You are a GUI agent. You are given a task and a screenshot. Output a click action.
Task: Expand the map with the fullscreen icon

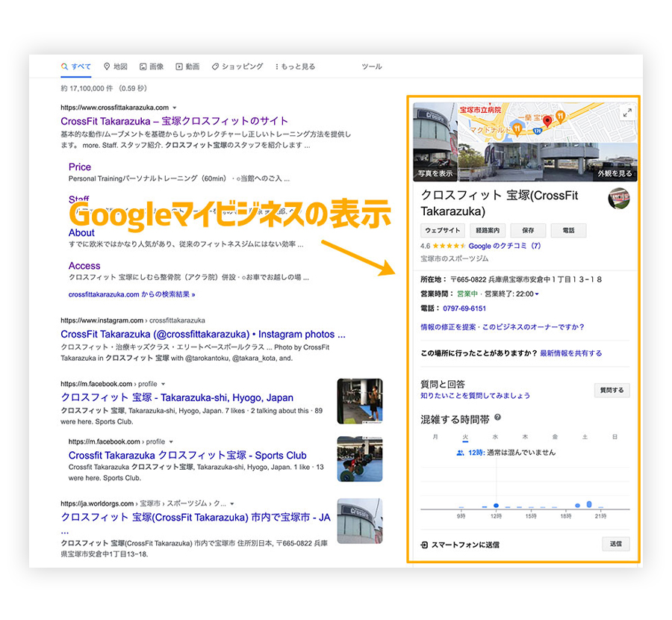coord(627,112)
